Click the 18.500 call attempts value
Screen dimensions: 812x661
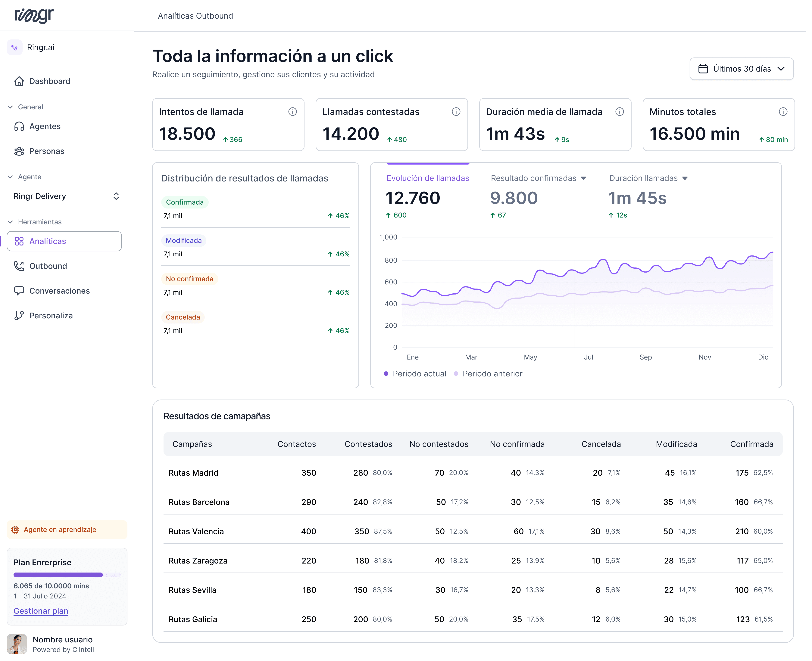point(187,134)
